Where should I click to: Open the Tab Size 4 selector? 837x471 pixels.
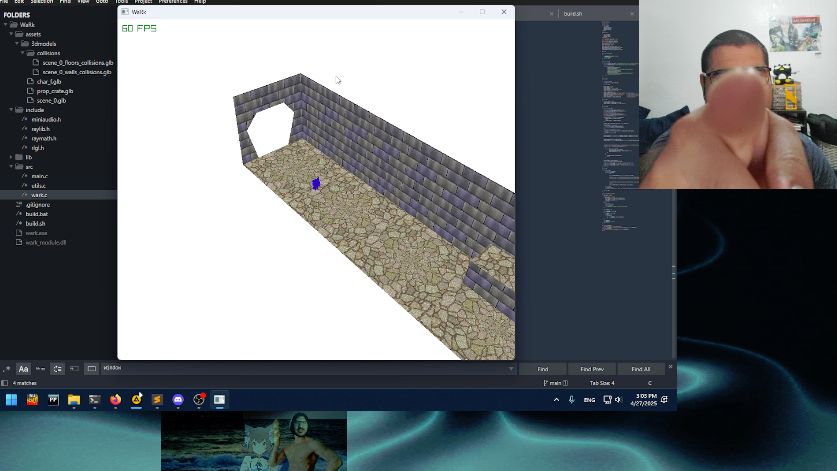coord(602,383)
